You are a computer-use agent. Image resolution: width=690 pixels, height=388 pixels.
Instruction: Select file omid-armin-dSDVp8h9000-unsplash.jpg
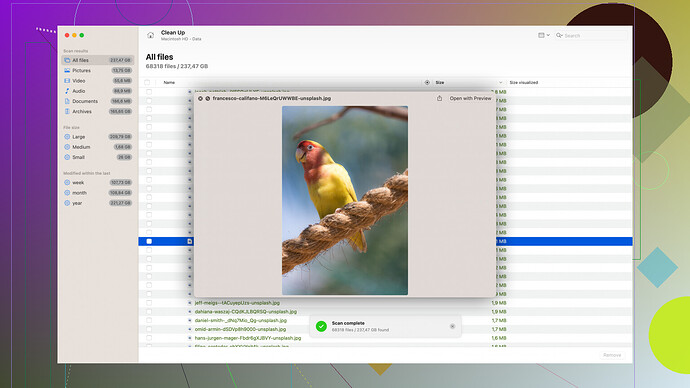(x=240, y=329)
